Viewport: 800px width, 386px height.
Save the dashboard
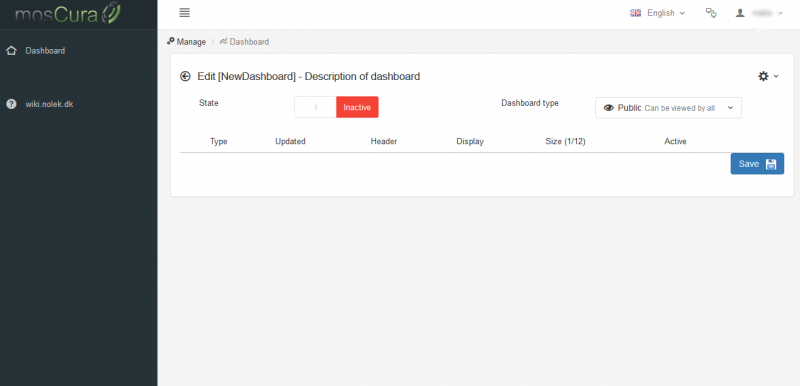[x=757, y=164]
